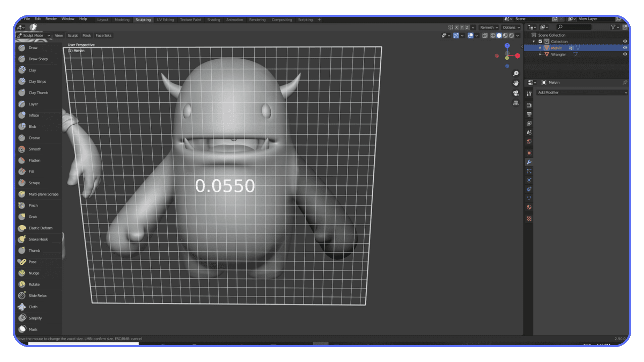
Task: Switch to the Shading workspace tab
Action: click(214, 20)
